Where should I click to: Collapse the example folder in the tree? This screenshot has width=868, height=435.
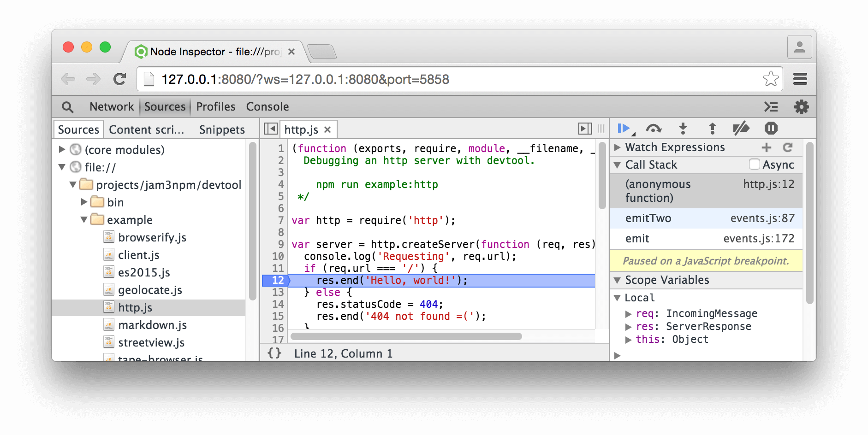84,220
